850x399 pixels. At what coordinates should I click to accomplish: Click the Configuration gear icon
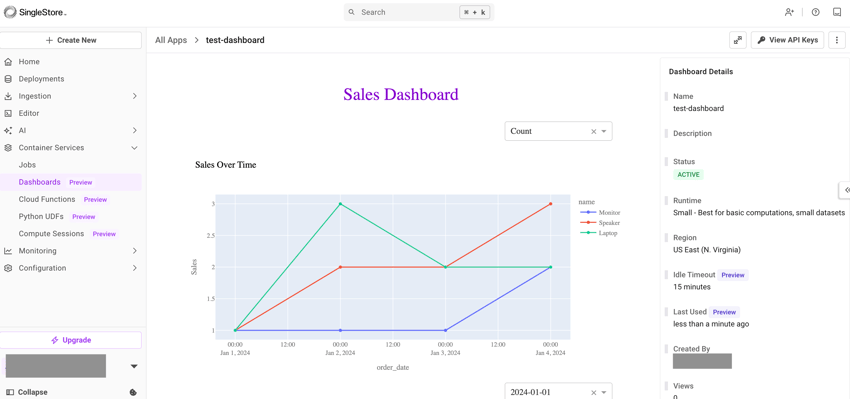pos(8,268)
